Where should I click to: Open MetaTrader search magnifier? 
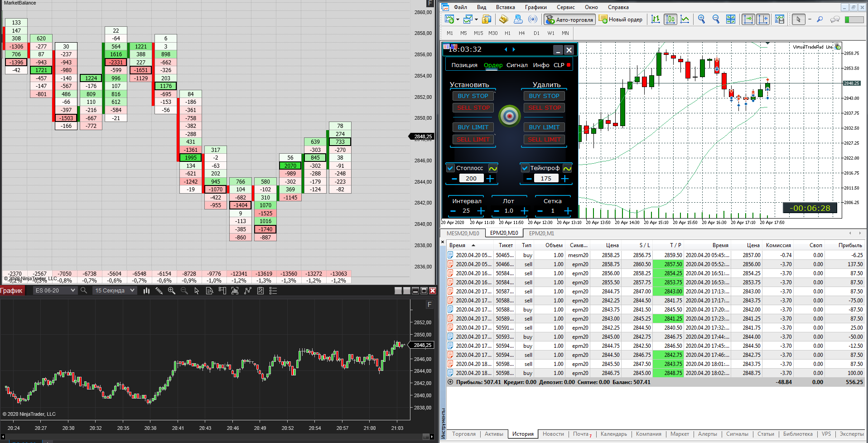pyautogui.click(x=820, y=19)
